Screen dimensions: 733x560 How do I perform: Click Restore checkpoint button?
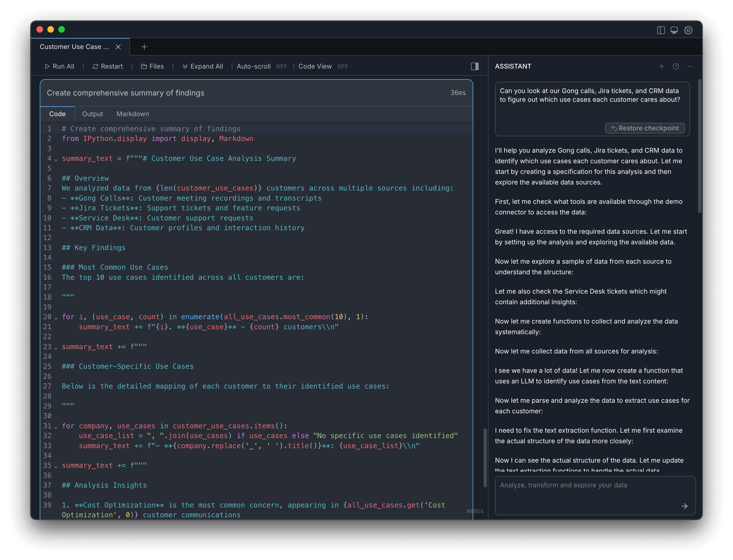645,128
